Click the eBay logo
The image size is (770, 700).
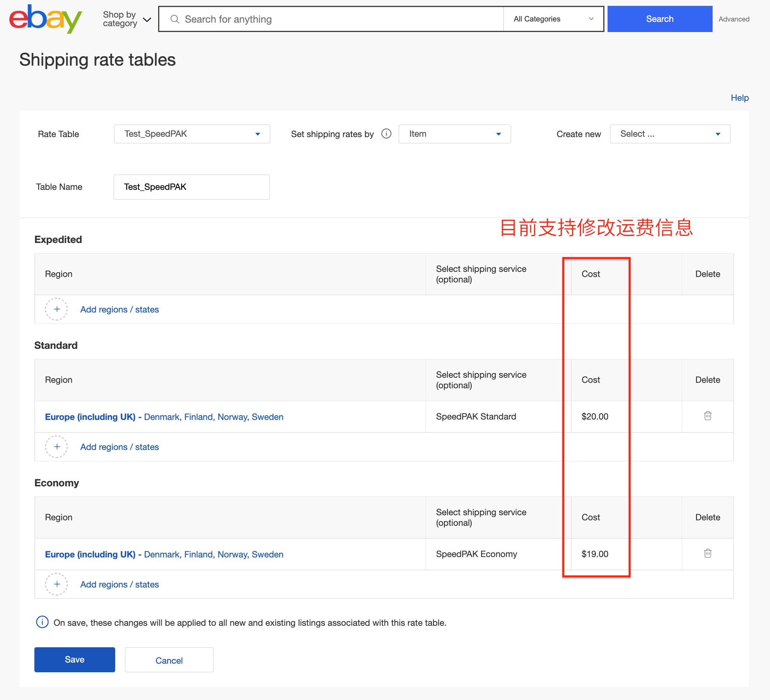point(45,19)
